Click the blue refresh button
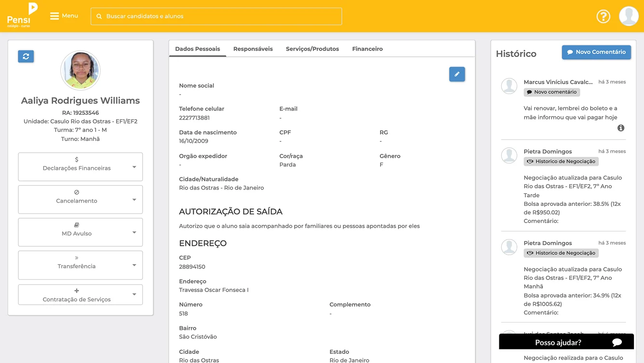Screen dimensions: 644x363 26,56
